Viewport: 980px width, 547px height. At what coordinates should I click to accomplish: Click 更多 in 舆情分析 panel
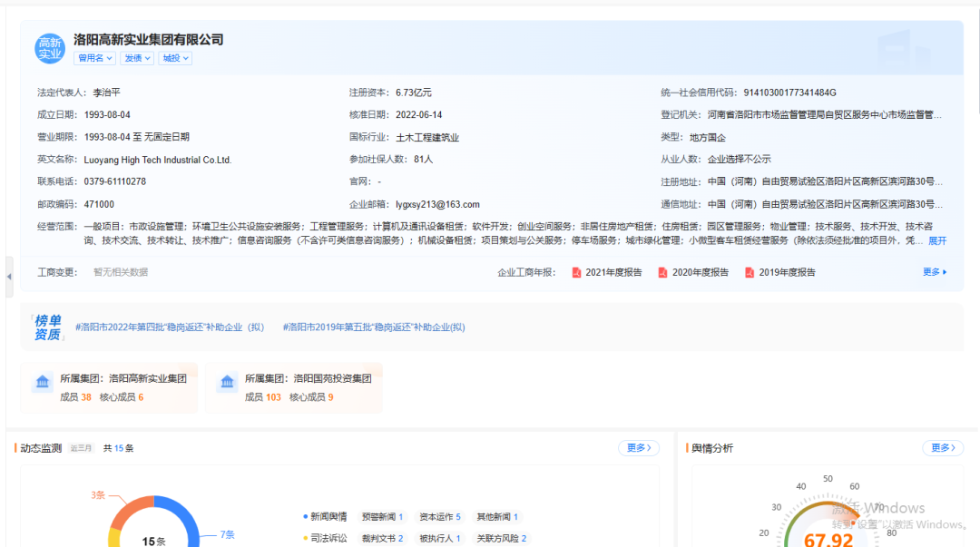943,447
